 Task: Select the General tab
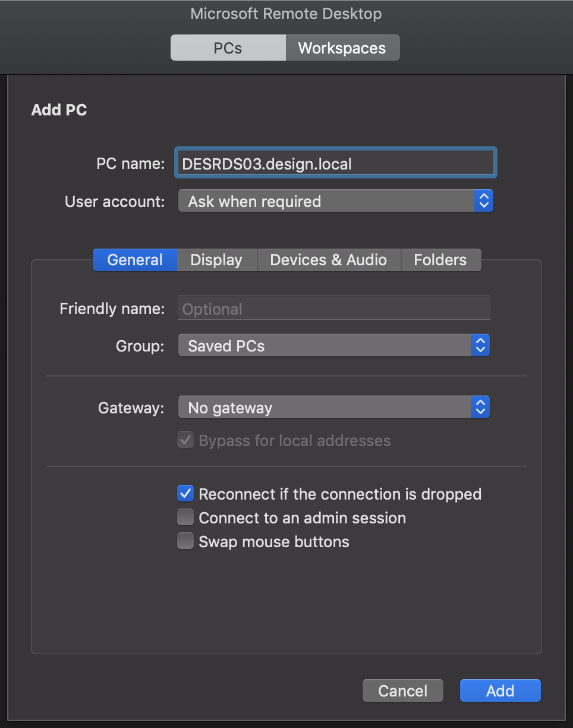tap(135, 260)
